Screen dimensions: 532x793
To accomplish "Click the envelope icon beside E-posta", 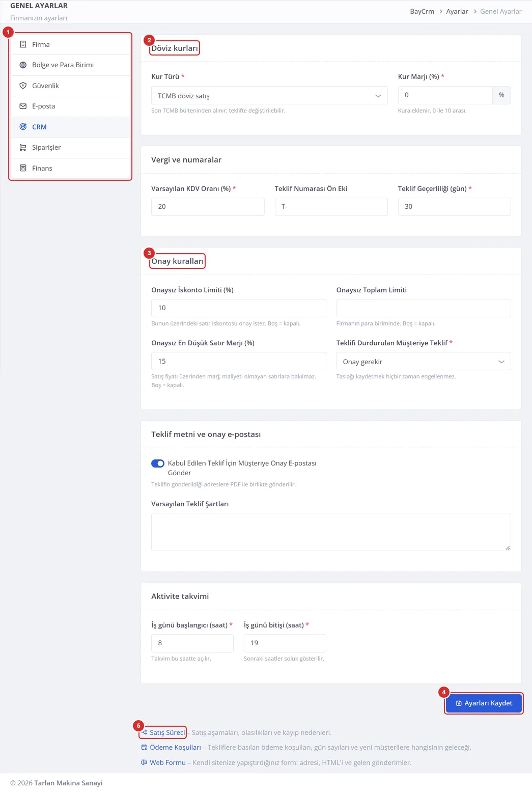I will pos(23,106).
